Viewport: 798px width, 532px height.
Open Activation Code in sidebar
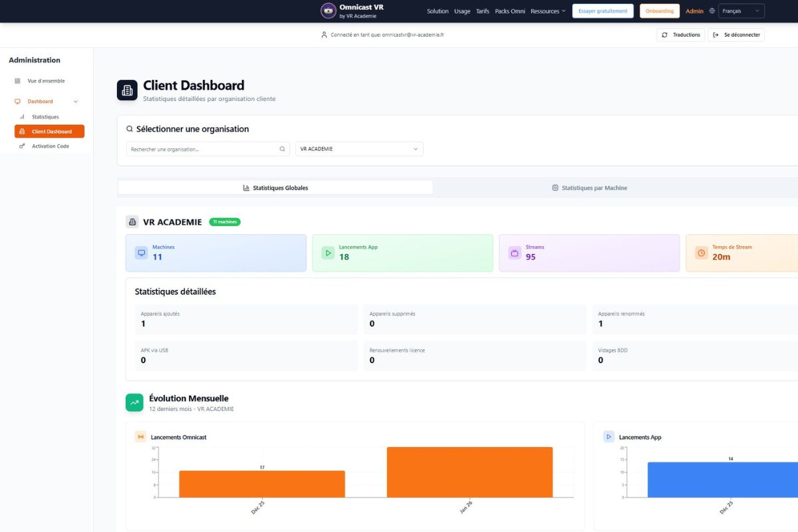click(50, 146)
